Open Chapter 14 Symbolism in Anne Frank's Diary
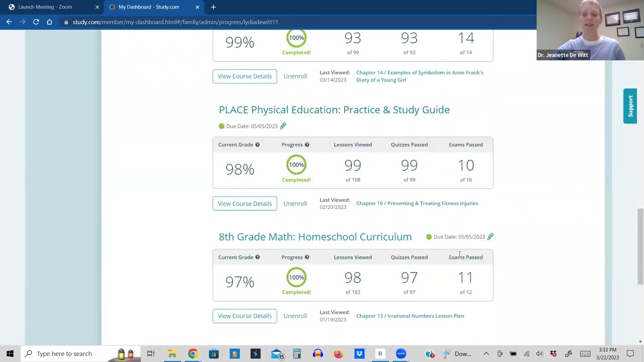The width and height of the screenshot is (644, 362). 420,76
